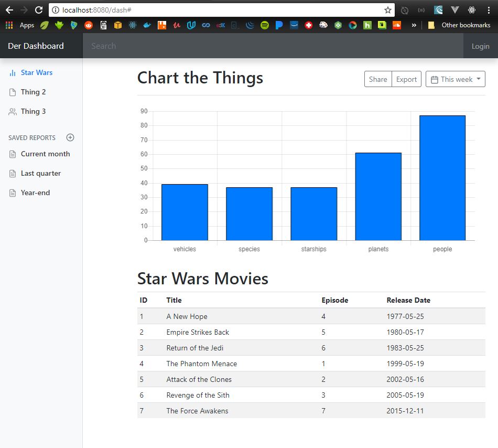
Task: Open the React devtools extension icon in toolbar
Action: tap(472, 10)
